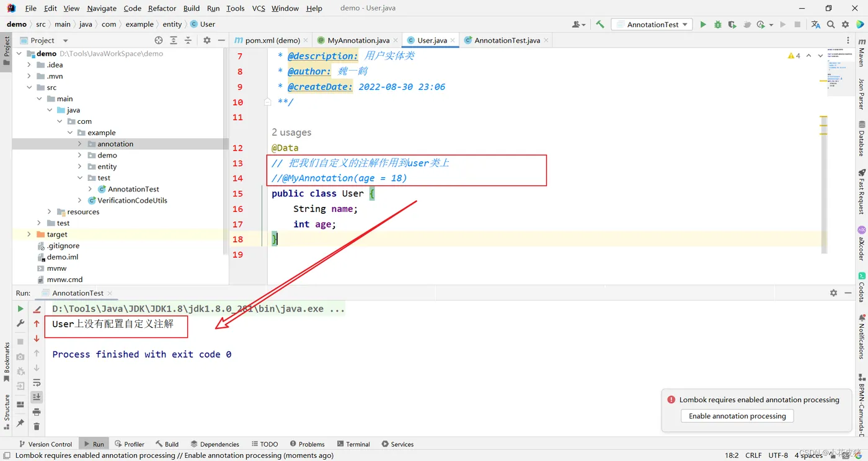
Task: Open the Problems tool window
Action: [x=306, y=444]
